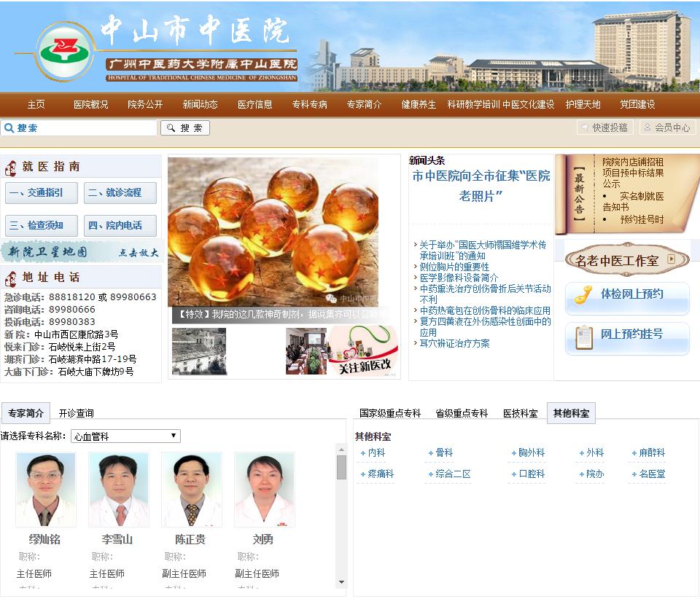The width and height of the screenshot is (700, 604).
Task: Click the 快速投稿 button
Action: tap(606, 128)
